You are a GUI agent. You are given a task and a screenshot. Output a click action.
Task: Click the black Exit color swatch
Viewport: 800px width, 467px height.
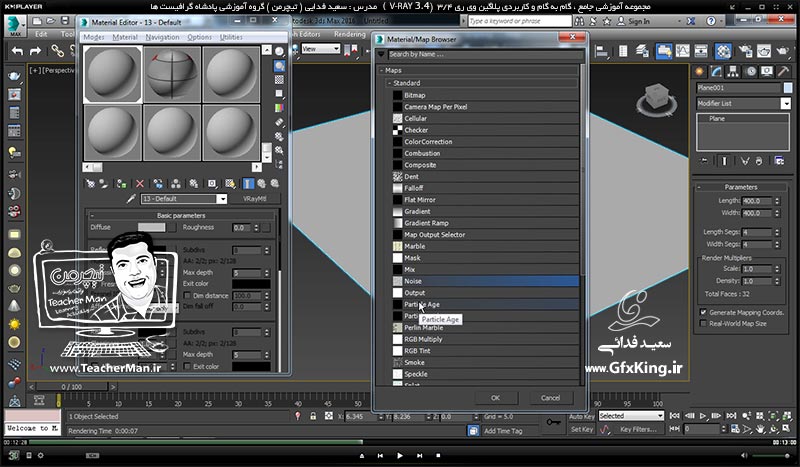(x=252, y=284)
